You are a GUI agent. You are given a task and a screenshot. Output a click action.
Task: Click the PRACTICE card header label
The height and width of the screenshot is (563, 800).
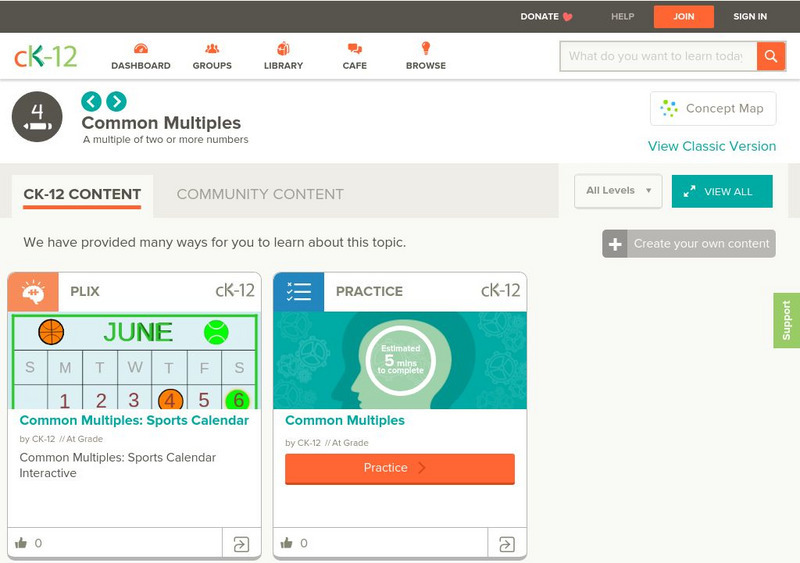tap(369, 291)
